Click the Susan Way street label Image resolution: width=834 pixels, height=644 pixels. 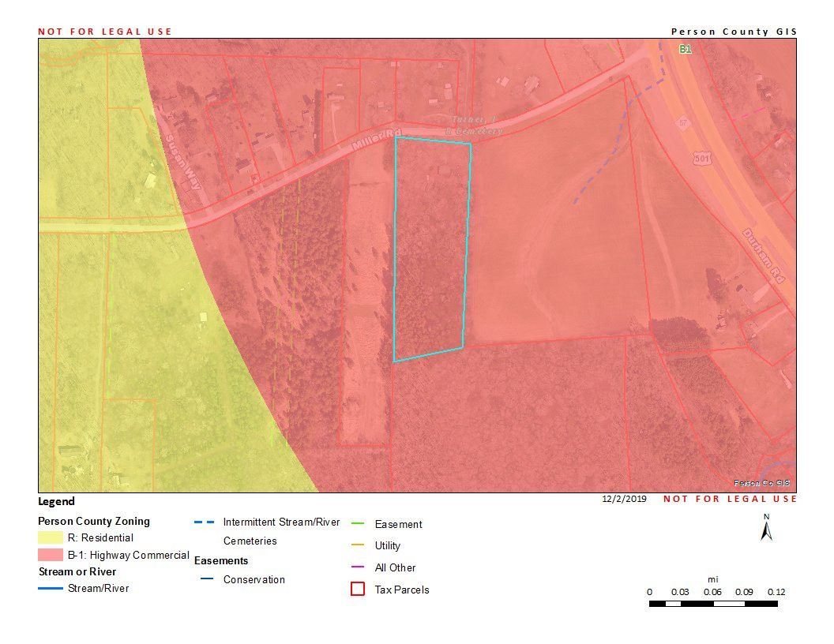click(181, 163)
